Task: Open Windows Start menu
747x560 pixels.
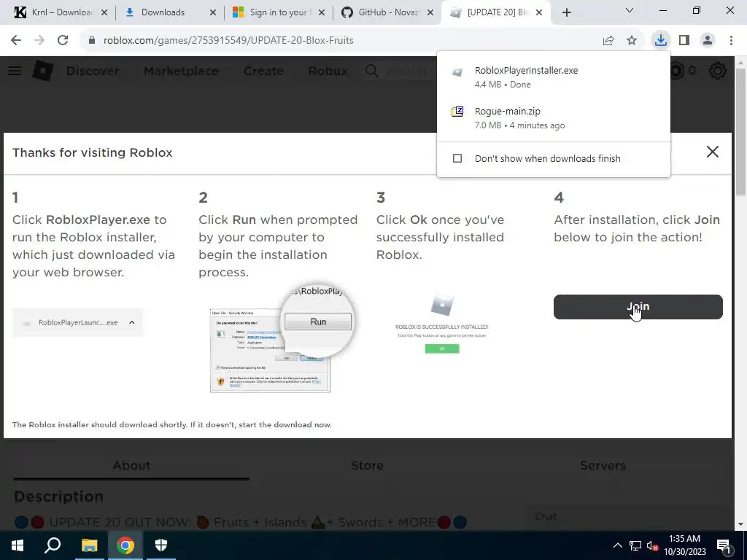Action: tap(18, 545)
